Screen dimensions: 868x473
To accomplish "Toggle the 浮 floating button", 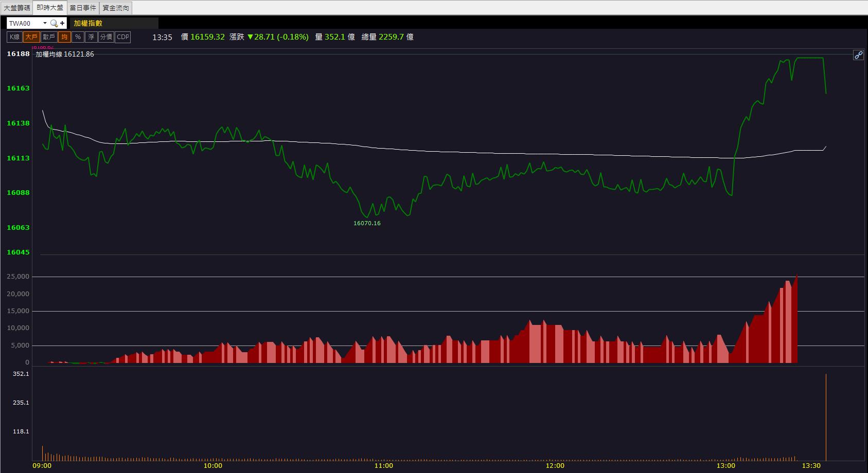I will click(91, 37).
